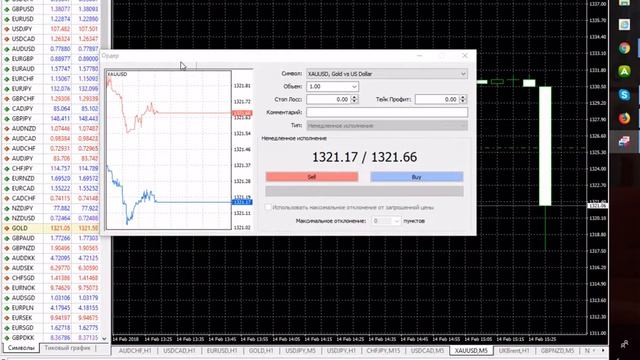Open Google Chrome from the taskbar

(x=624, y=48)
